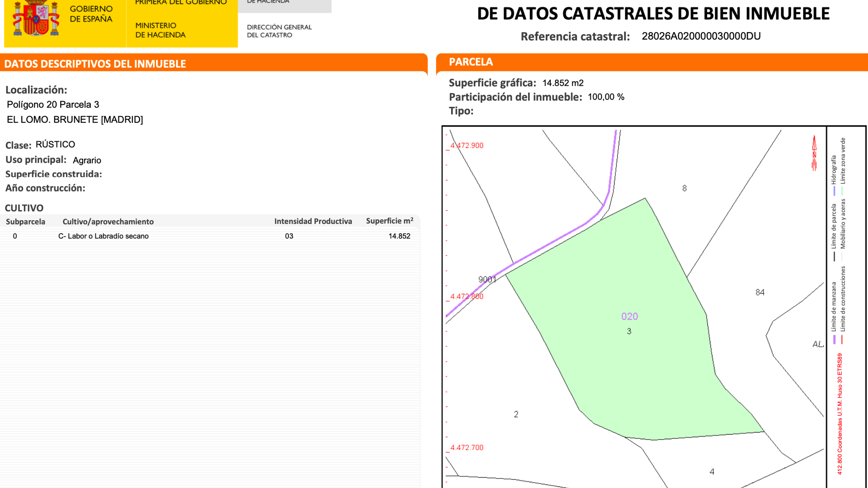Viewport: 868px width, 488px height.
Task: Click neighboring parcel 4 label
Action: 712,472
